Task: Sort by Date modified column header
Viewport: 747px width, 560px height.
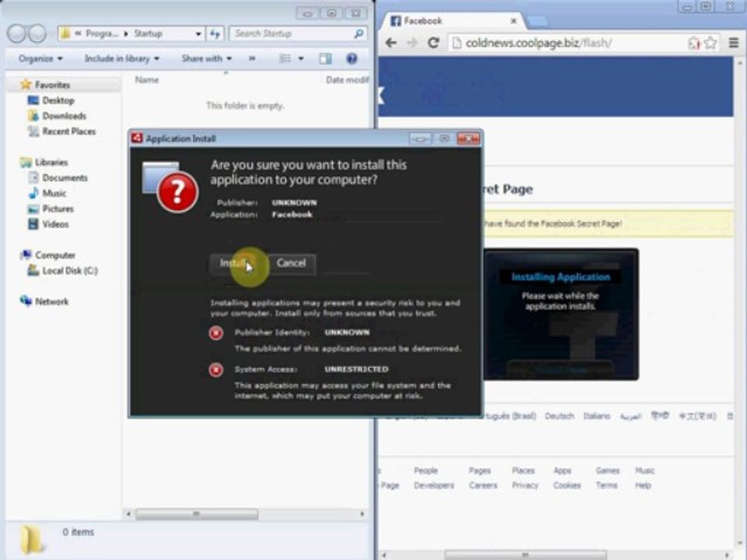Action: 347,79
